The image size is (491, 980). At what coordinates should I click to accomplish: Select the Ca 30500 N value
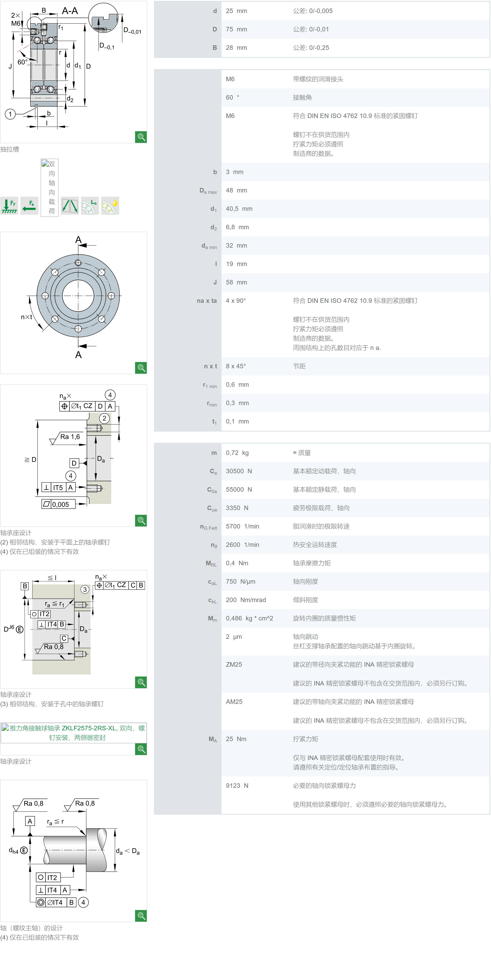click(239, 471)
